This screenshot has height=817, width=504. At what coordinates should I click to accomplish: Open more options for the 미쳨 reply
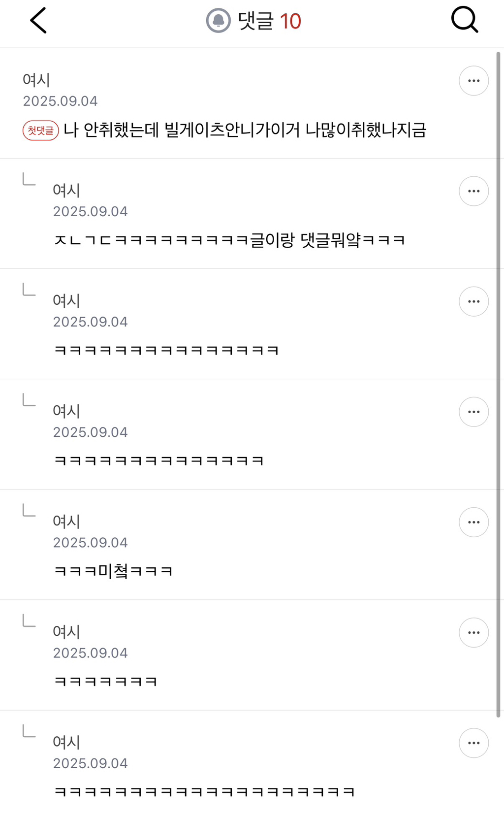pyautogui.click(x=473, y=522)
